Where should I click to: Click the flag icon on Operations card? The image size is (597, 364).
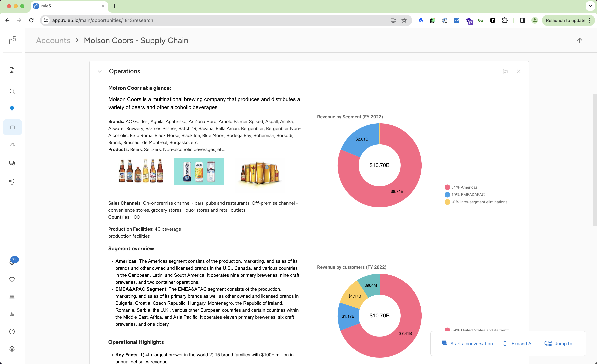pos(505,71)
